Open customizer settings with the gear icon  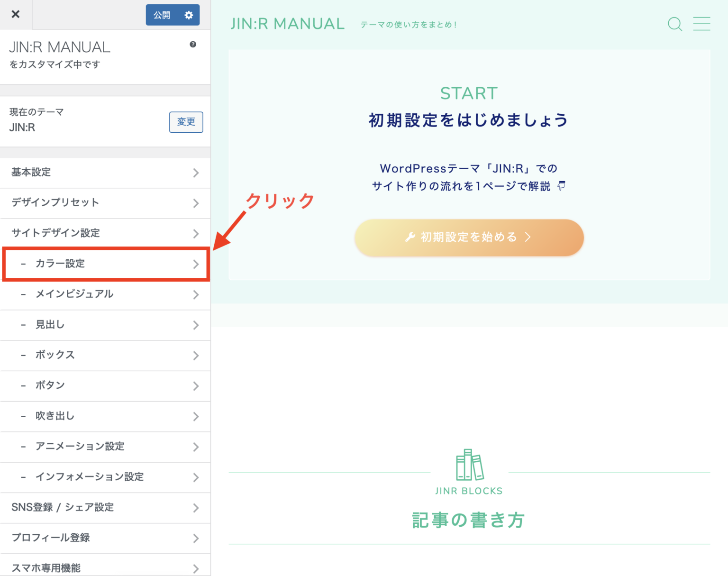pos(189,15)
